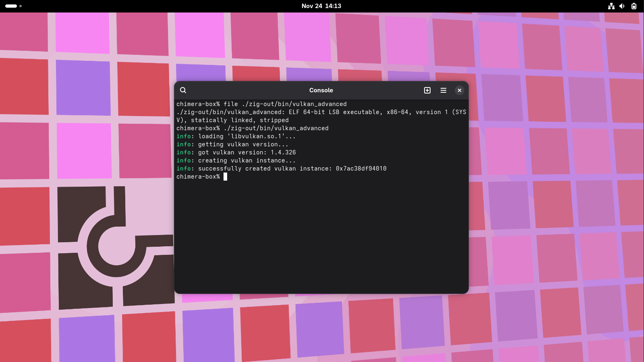Screen dimensions: 644x362
Task: Open the Console hamburger main menu
Action: point(443,90)
